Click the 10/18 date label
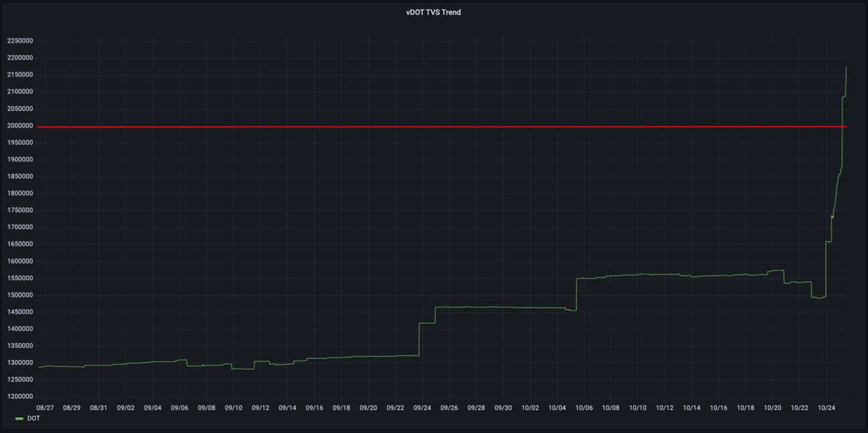The height and width of the screenshot is (433, 868). coord(746,408)
